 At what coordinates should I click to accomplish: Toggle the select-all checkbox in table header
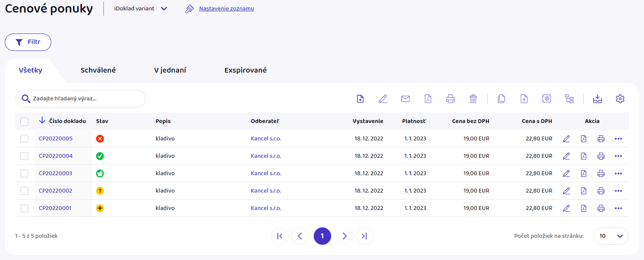pos(24,121)
